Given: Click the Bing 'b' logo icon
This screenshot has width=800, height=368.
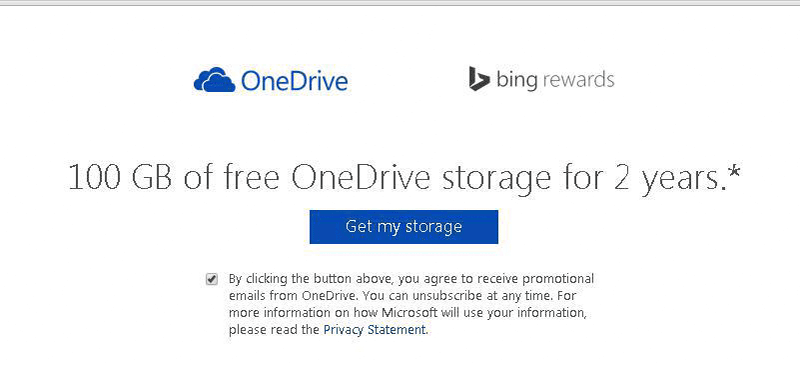Looking at the screenshot, I should pos(479,79).
